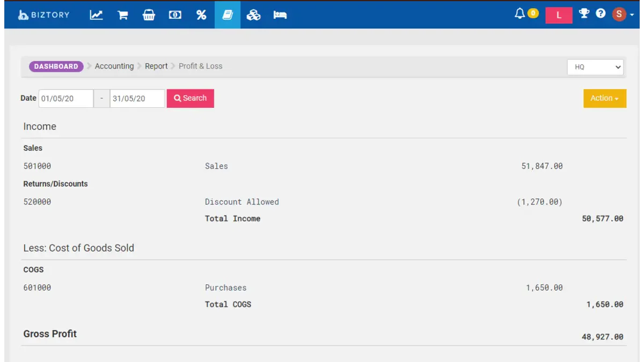This screenshot has height=362, width=644.
Task: Click Total Income value 50,577.00
Action: point(603,219)
